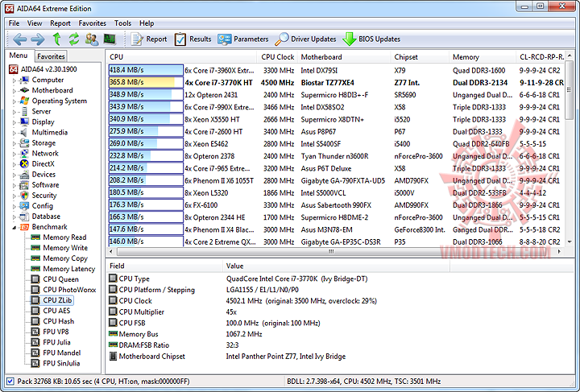This screenshot has height=392, width=580.
Task: Select the Software icon in tree
Action: (x=24, y=185)
